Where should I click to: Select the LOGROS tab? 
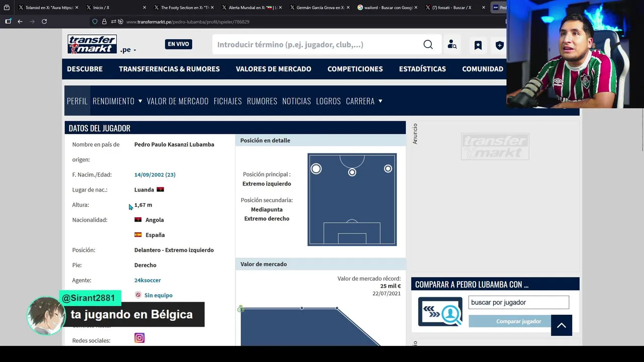[329, 101]
